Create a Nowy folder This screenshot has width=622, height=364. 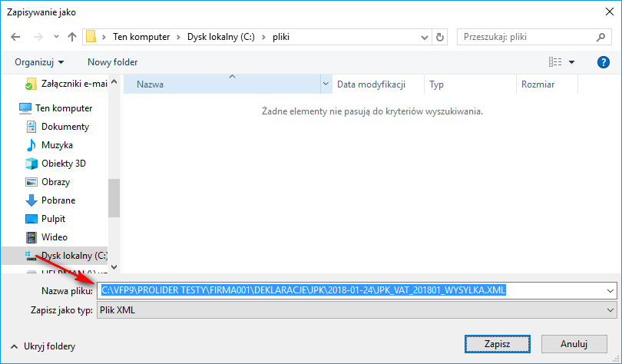point(113,62)
